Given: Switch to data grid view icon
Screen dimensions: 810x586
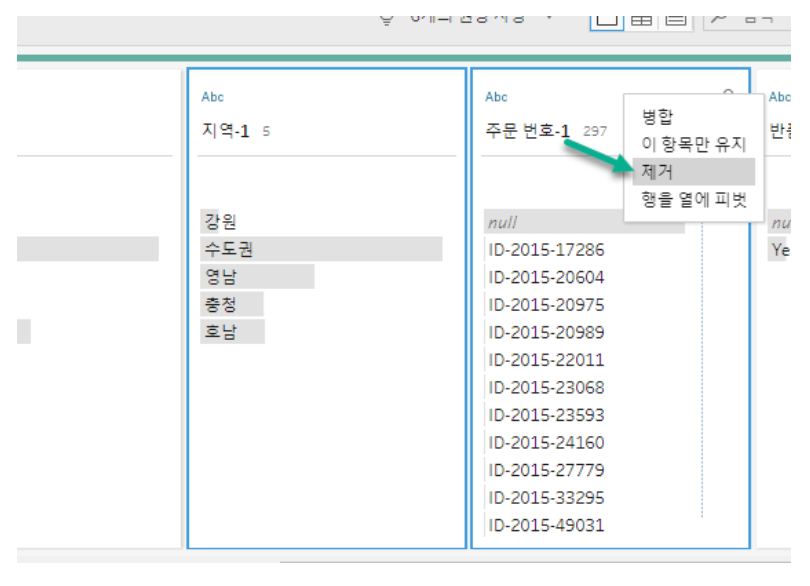Looking at the screenshot, I should pyautogui.click(x=641, y=16).
